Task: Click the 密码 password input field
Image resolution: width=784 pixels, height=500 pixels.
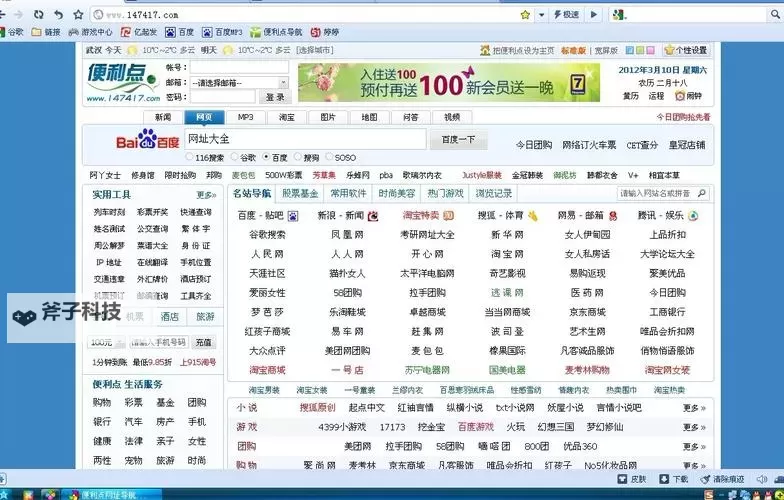Action: [223, 97]
